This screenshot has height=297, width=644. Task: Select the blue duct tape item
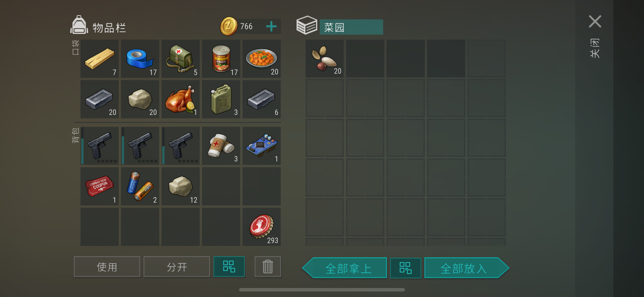click(x=140, y=58)
